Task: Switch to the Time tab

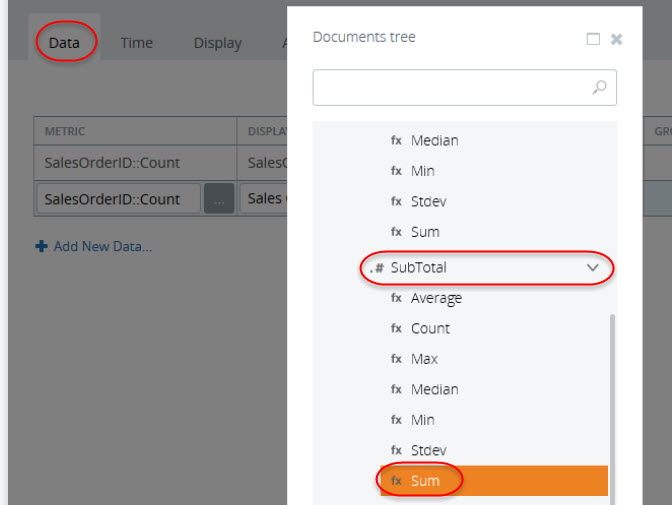Action: point(136,43)
